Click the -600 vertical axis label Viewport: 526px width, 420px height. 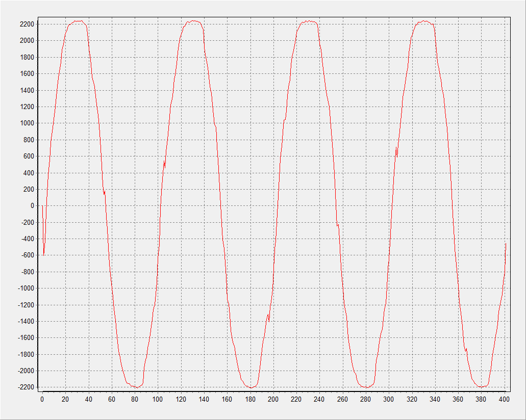pyautogui.click(x=28, y=255)
